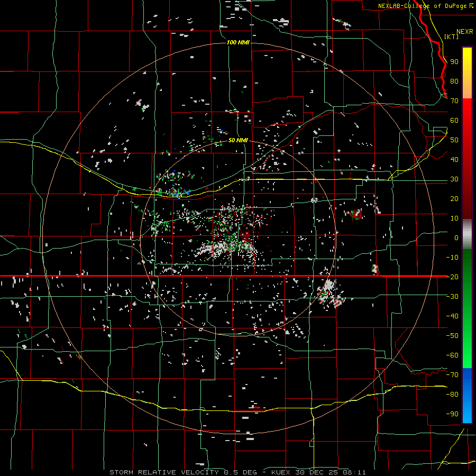Select the positive 80 scale value
Viewport: 476px width, 476px height.
pos(454,81)
